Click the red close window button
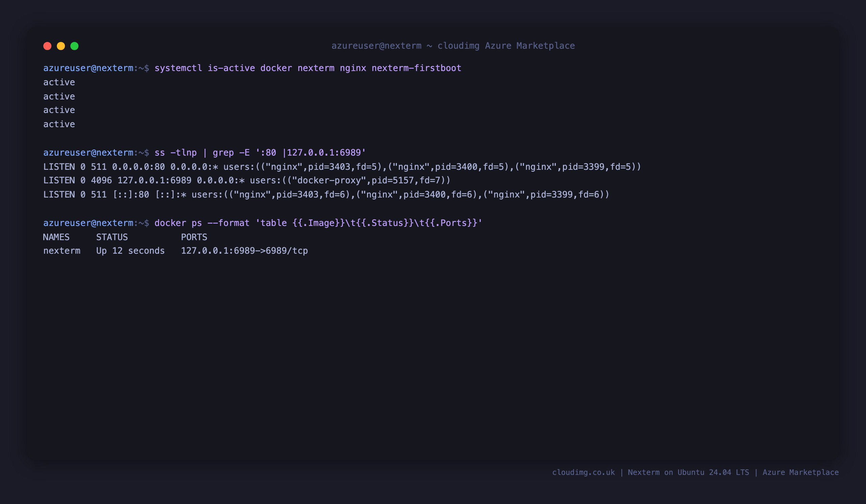This screenshot has height=504, width=866. (47, 46)
